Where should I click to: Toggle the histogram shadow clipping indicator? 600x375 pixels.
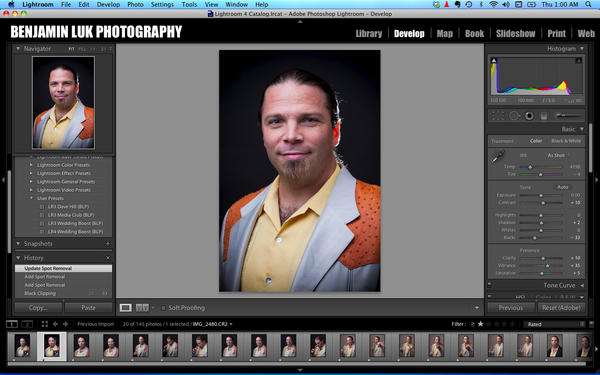tap(494, 60)
